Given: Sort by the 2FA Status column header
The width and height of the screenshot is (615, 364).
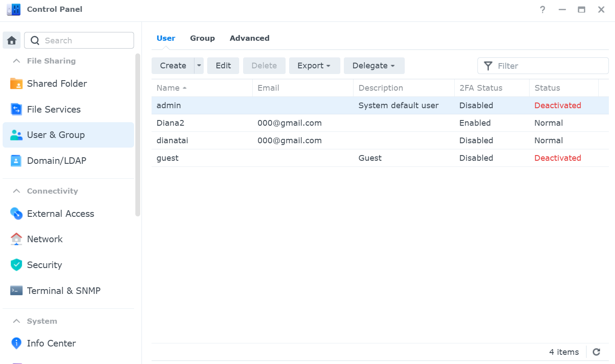Looking at the screenshot, I should (x=492, y=88).
